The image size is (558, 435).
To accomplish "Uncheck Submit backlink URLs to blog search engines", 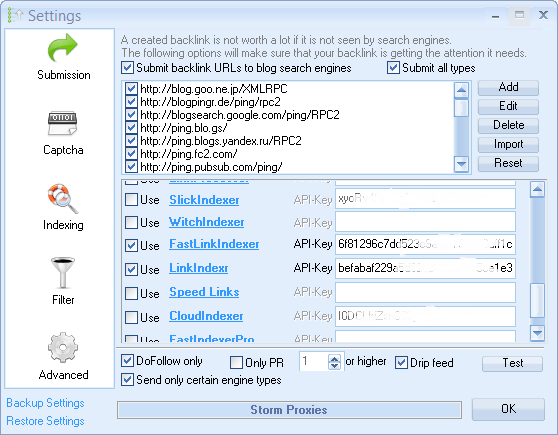I will [x=127, y=68].
